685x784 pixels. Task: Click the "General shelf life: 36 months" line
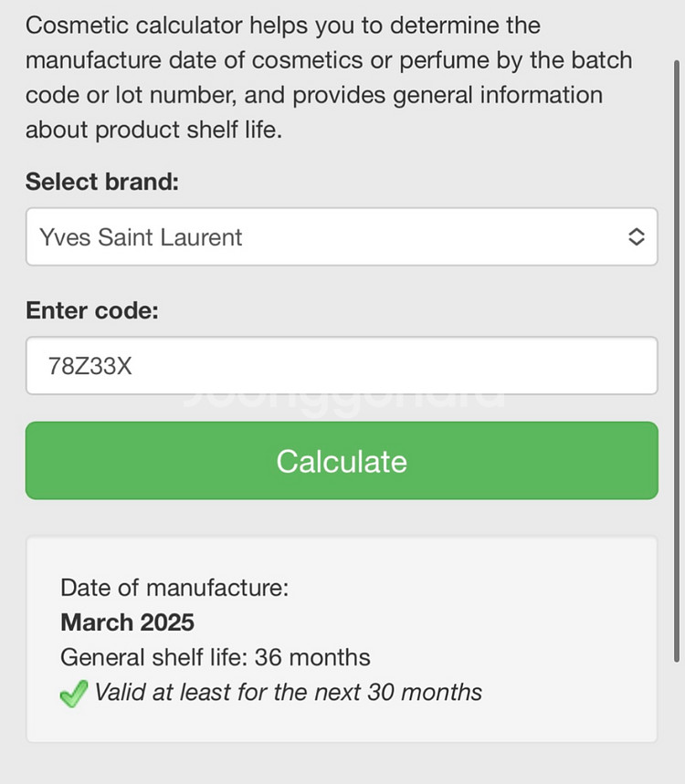(x=216, y=657)
